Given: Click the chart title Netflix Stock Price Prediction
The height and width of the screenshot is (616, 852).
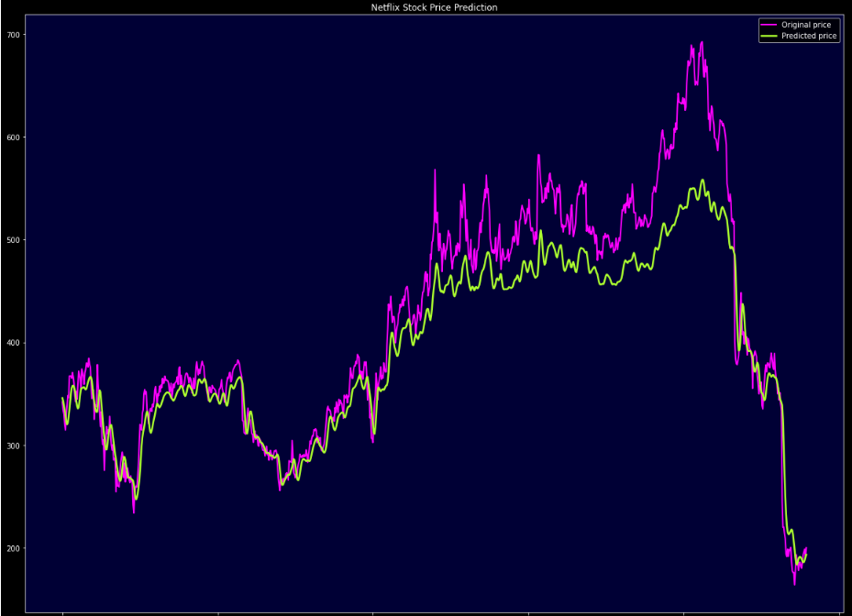Looking at the screenshot, I should point(434,7).
